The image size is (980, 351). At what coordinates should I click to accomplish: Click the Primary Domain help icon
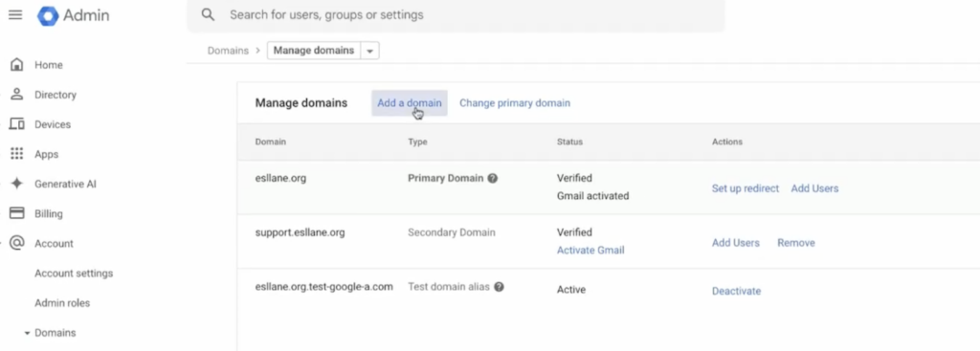(493, 178)
